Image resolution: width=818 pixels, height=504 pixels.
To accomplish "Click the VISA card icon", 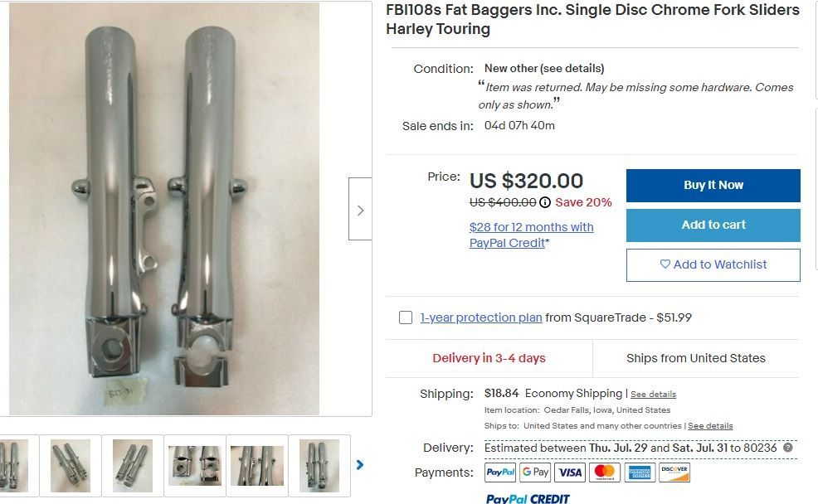I will click(x=570, y=472).
